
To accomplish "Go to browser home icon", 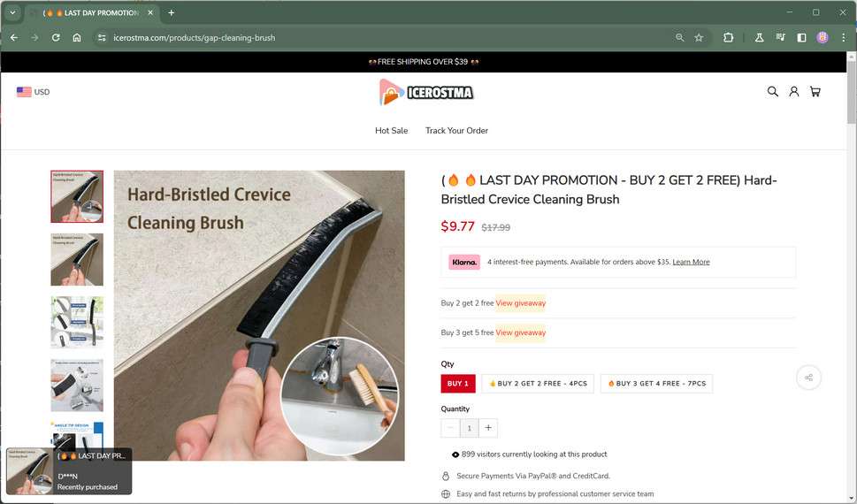I will pyautogui.click(x=77, y=38).
